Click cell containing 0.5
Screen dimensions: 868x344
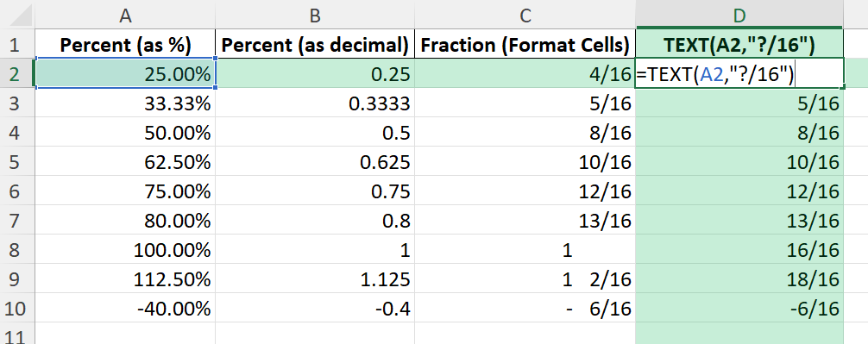(315, 132)
